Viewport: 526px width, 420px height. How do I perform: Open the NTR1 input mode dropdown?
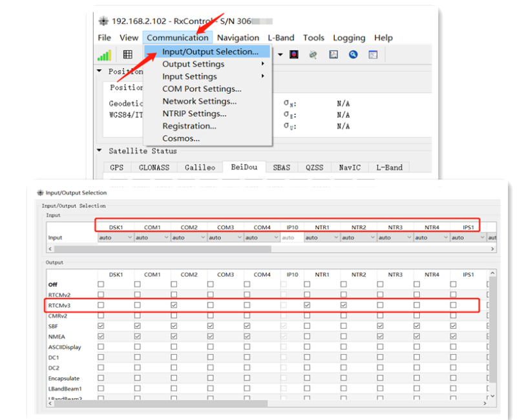tap(322, 238)
